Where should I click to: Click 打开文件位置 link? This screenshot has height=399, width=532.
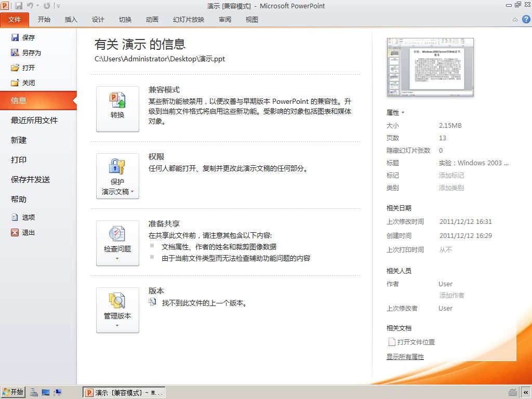tap(412, 342)
